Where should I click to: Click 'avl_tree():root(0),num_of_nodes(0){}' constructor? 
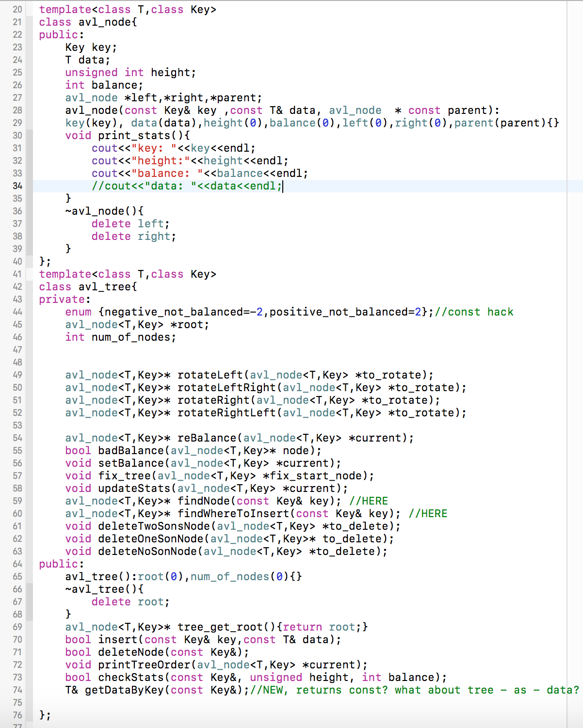coord(184,577)
